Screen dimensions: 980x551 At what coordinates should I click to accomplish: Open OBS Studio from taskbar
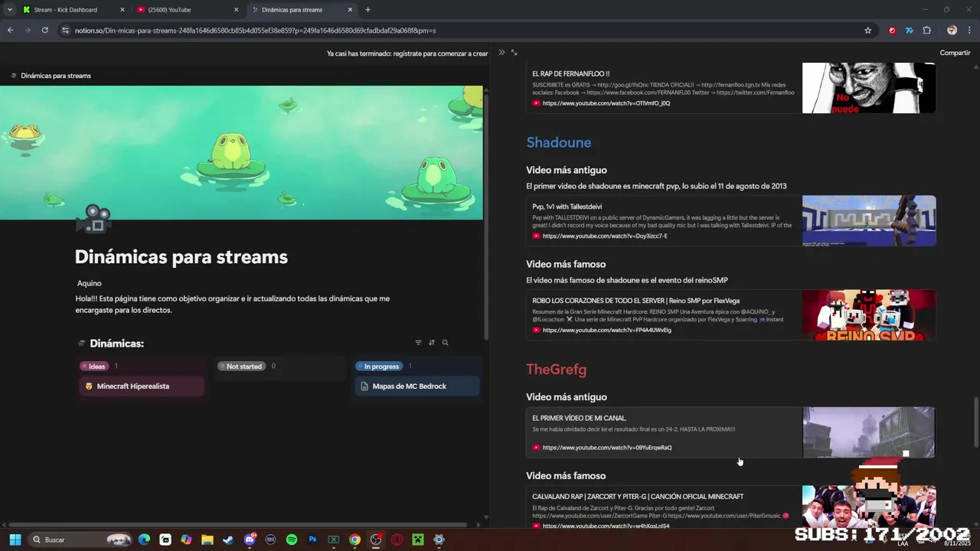pyautogui.click(x=375, y=540)
